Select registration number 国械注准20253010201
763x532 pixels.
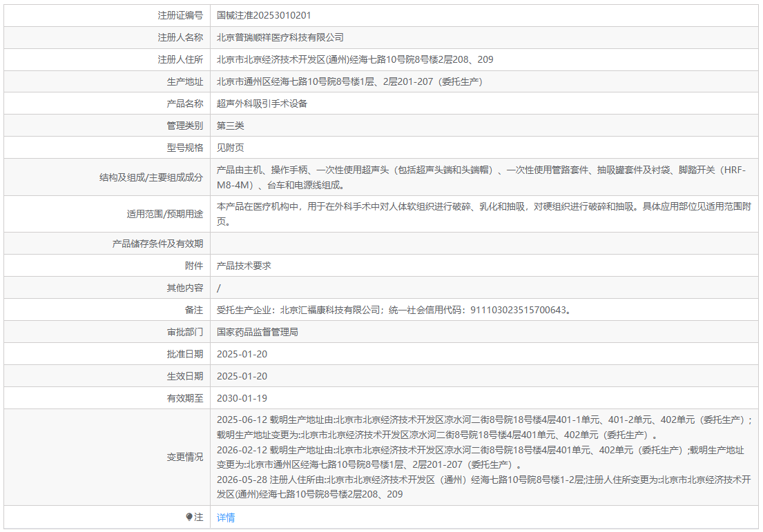coord(264,16)
